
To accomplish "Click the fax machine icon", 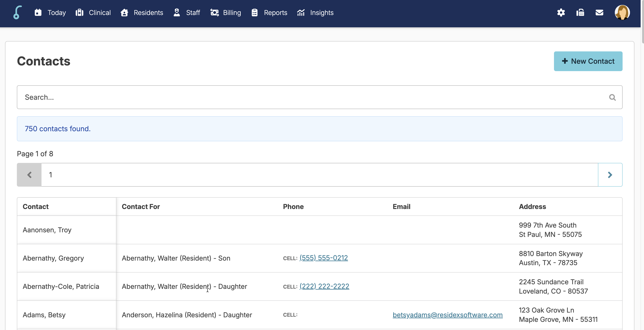I will coord(580,13).
